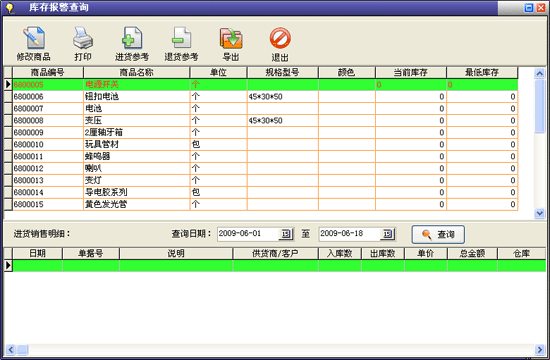Click the 最低库存 column header

482,73
